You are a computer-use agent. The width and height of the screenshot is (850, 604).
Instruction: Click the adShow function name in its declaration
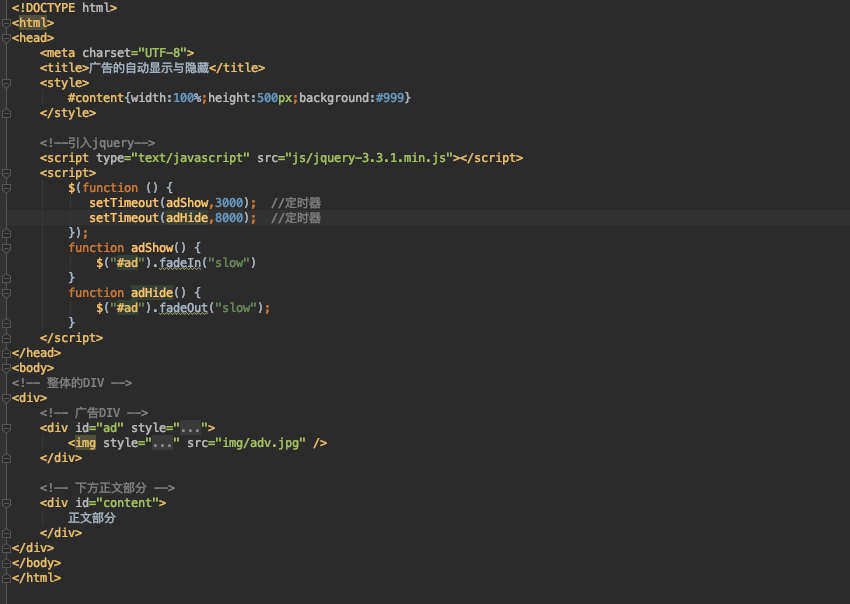(x=152, y=248)
